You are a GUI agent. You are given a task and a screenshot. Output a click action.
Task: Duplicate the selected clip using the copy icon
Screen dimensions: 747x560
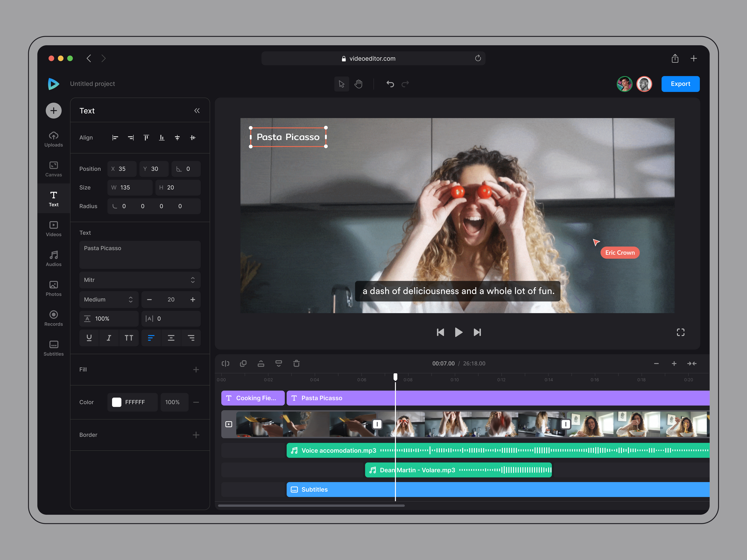243,364
